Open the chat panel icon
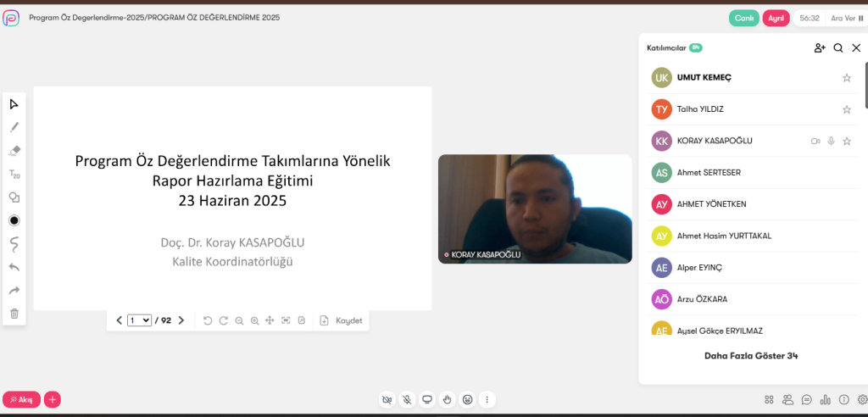This screenshot has width=868, height=417. (x=807, y=399)
